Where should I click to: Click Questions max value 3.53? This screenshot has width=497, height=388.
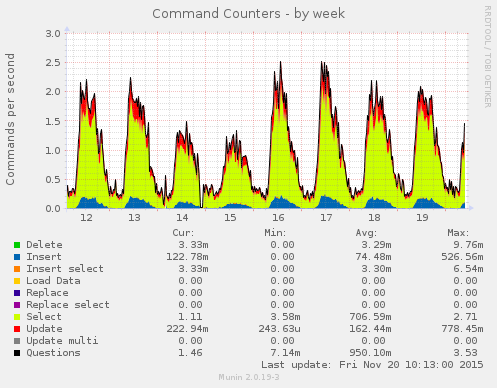coord(465,353)
